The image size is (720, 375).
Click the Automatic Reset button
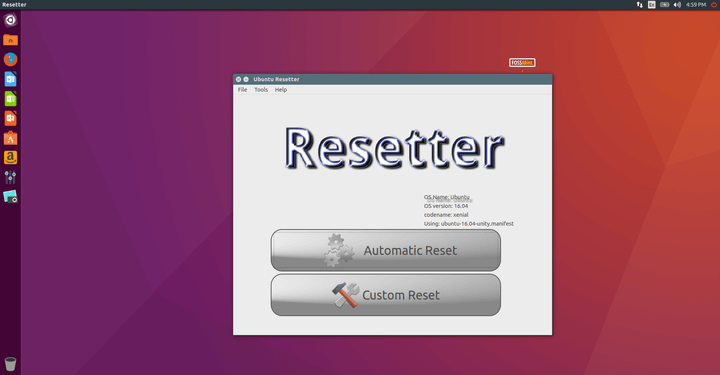point(386,250)
